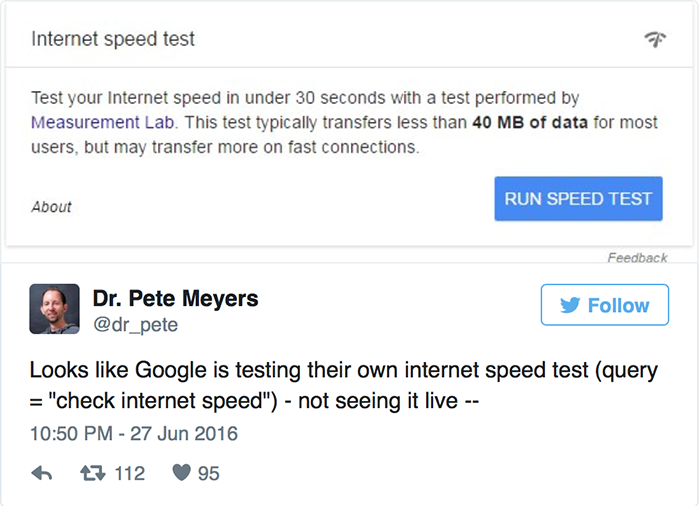Like the tweet with the heart icon
700x506 pixels.
coord(181,473)
